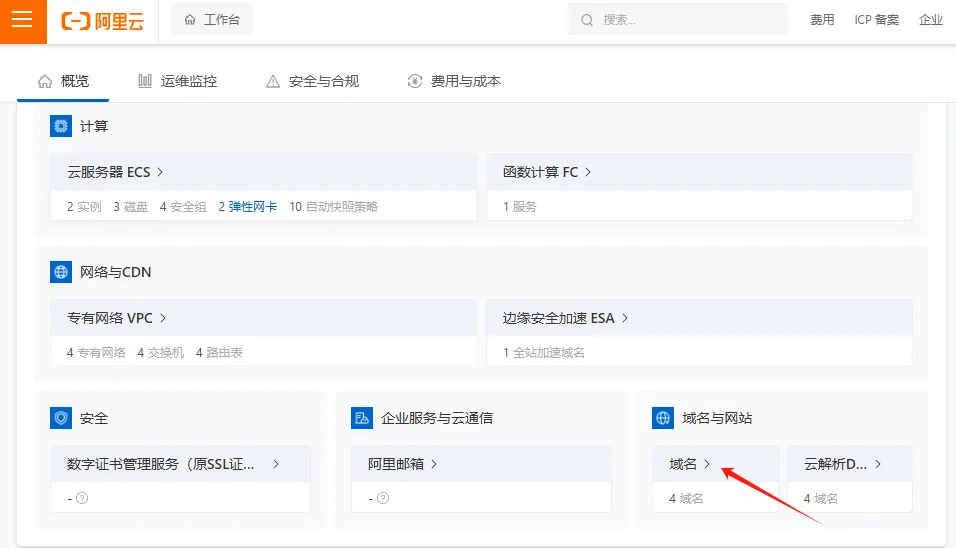Open 云解析D... card title
The image size is (956, 548).
(835, 464)
